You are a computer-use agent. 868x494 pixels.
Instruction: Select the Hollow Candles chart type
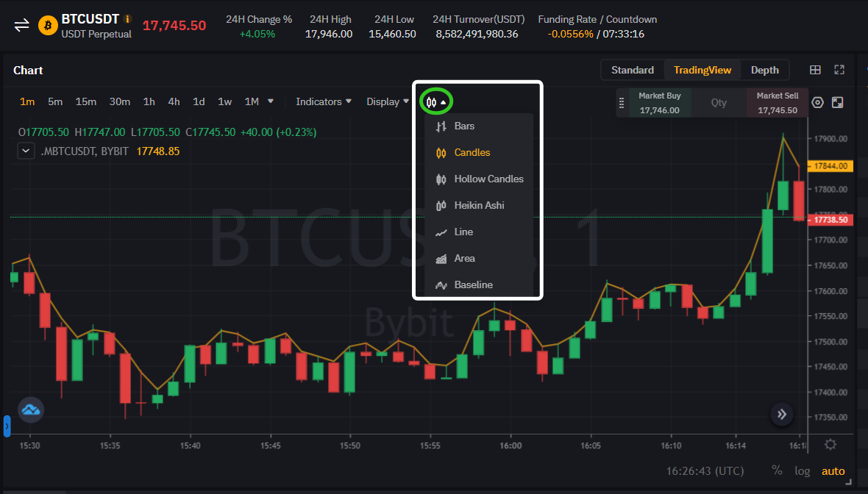coord(487,179)
